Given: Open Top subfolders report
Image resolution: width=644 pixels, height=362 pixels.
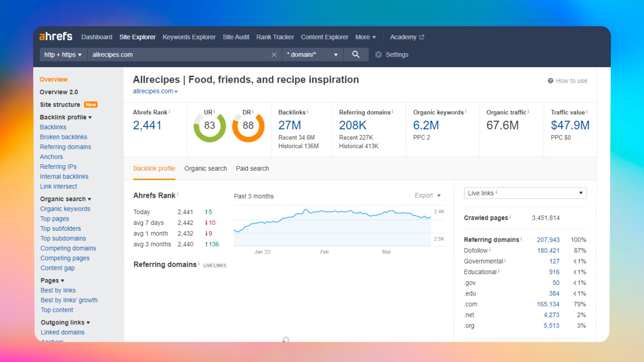Looking at the screenshot, I should point(60,228).
